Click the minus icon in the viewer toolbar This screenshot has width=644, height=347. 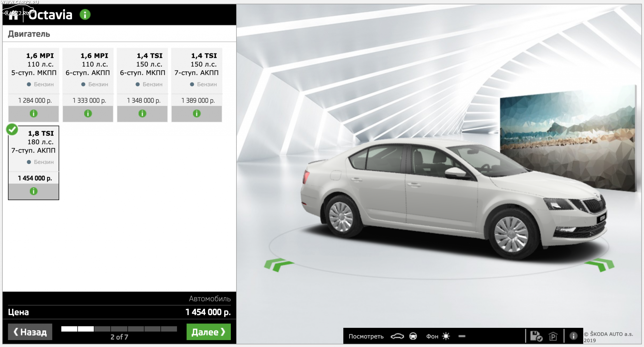click(x=462, y=336)
